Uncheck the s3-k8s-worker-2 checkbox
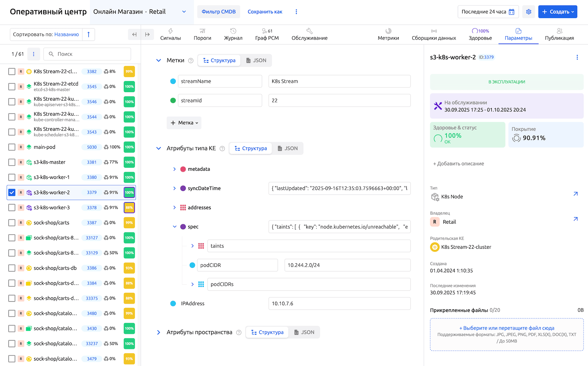This screenshot has width=588, height=366. pos(12,192)
